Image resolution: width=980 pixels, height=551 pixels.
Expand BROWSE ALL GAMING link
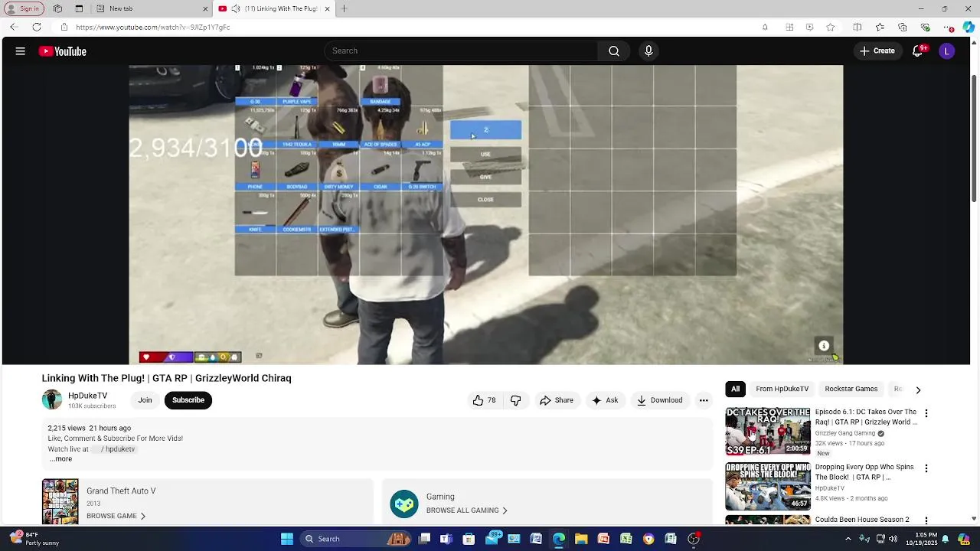[467, 510]
